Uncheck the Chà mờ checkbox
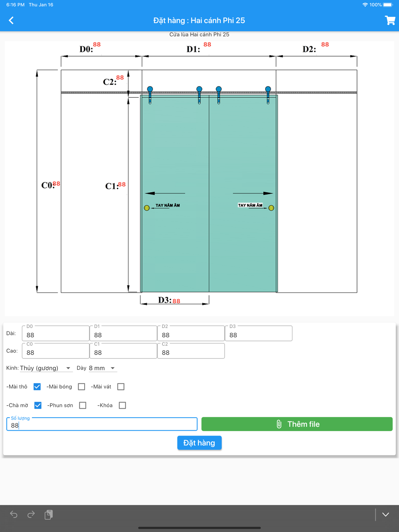The width and height of the screenshot is (399, 532). click(x=38, y=405)
